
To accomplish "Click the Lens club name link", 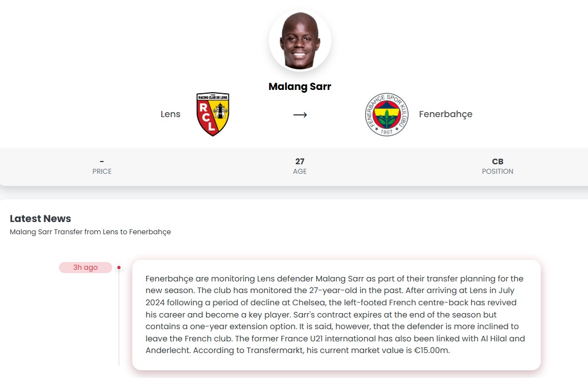I will pyautogui.click(x=171, y=114).
